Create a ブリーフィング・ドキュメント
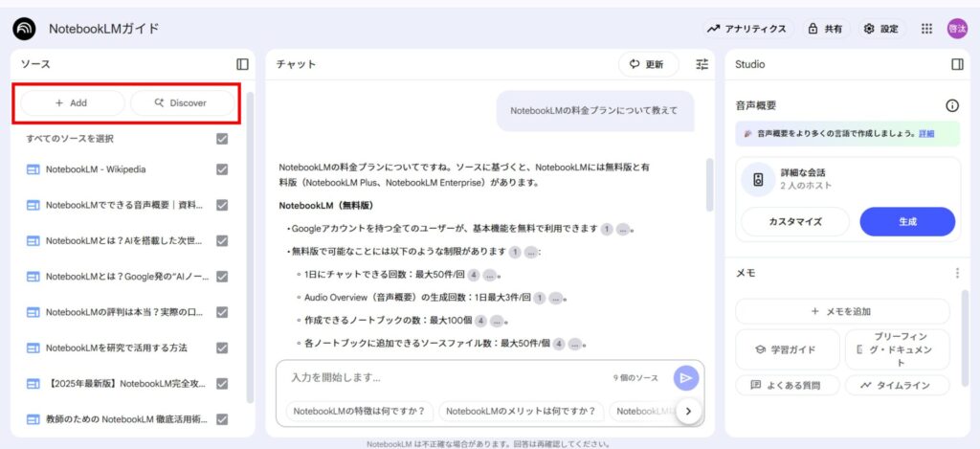Viewport: 980px width, 449px height. (x=897, y=349)
